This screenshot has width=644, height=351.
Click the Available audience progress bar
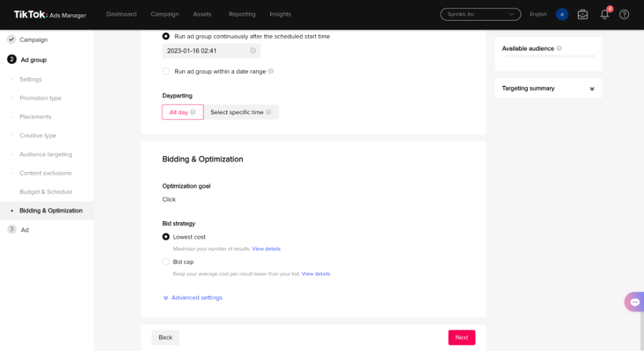(549, 56)
